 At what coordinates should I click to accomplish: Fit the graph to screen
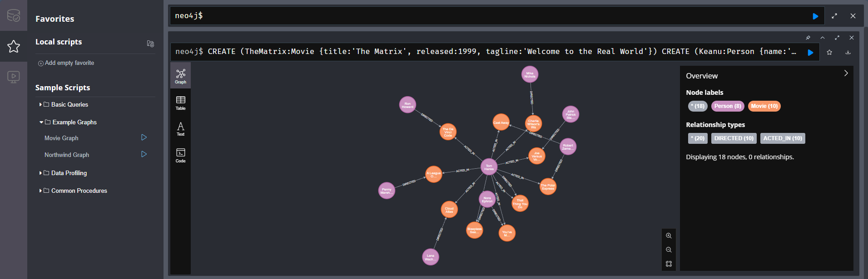point(669,264)
